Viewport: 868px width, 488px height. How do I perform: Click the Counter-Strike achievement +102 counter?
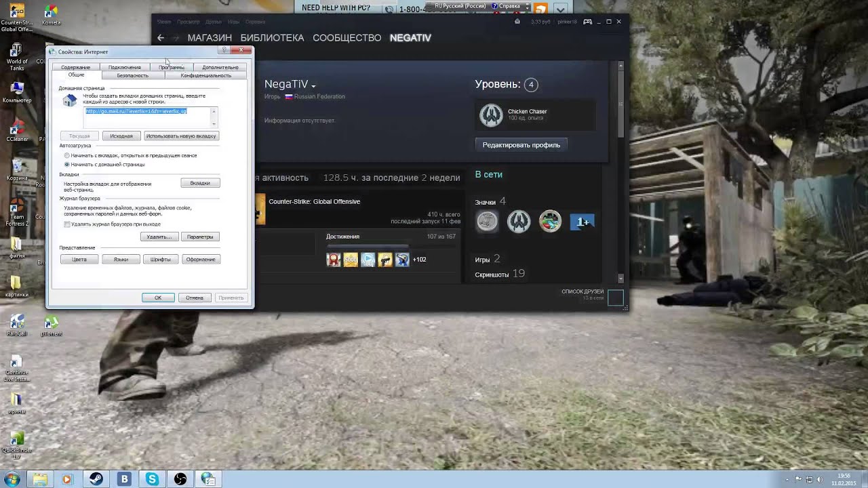[419, 260]
